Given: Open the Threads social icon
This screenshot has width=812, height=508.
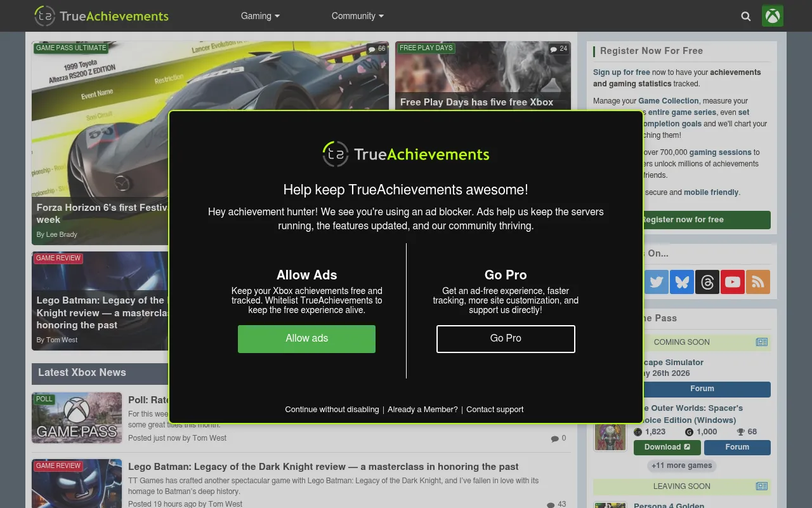Looking at the screenshot, I should 707,282.
